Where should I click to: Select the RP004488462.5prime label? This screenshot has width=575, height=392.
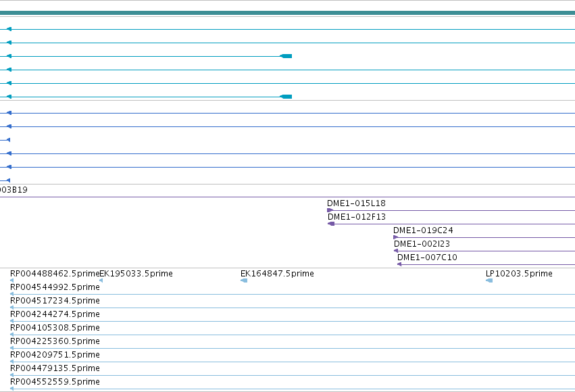tap(55, 274)
